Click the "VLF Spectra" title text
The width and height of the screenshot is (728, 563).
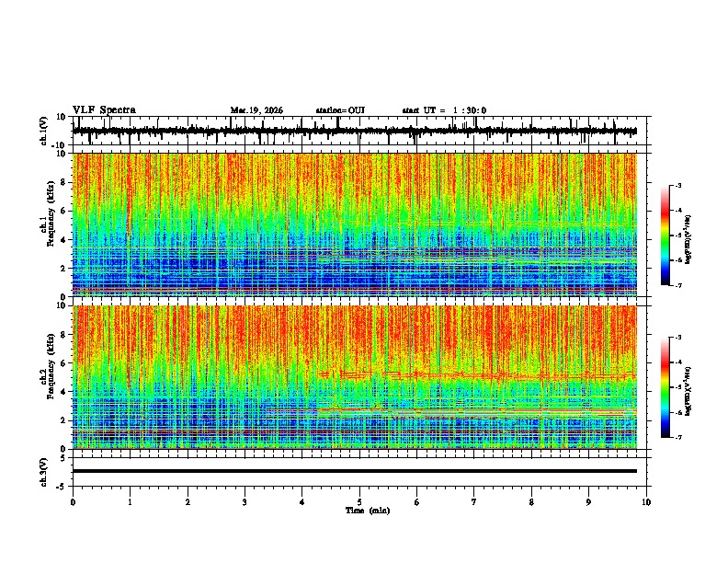pyautogui.click(x=104, y=110)
